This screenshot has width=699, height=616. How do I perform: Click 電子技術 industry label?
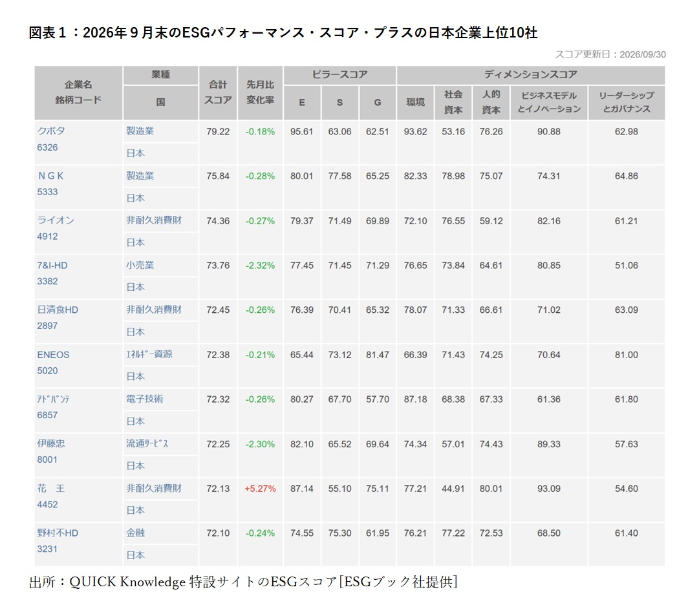click(x=145, y=399)
